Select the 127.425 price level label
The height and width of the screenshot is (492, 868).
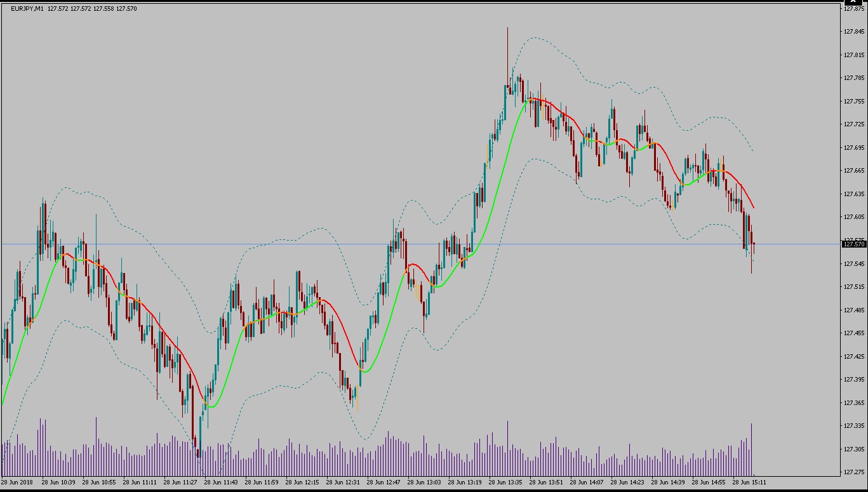[x=855, y=356]
